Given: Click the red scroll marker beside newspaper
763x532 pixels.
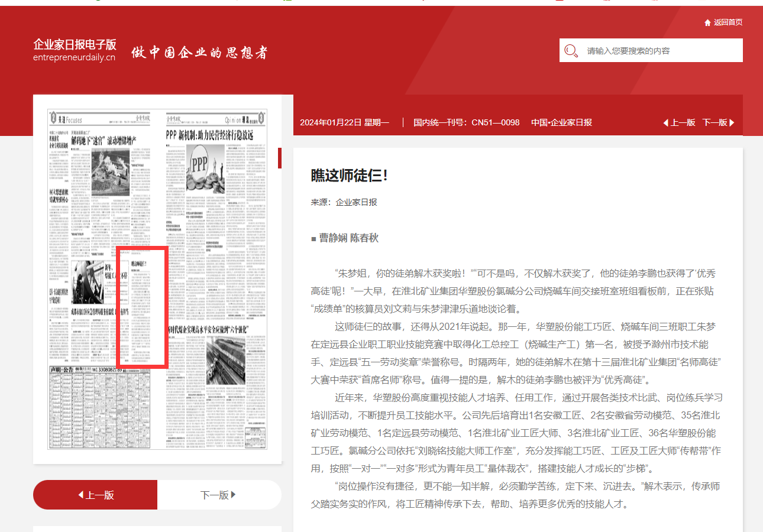Looking at the screenshot, I should (x=279, y=158).
